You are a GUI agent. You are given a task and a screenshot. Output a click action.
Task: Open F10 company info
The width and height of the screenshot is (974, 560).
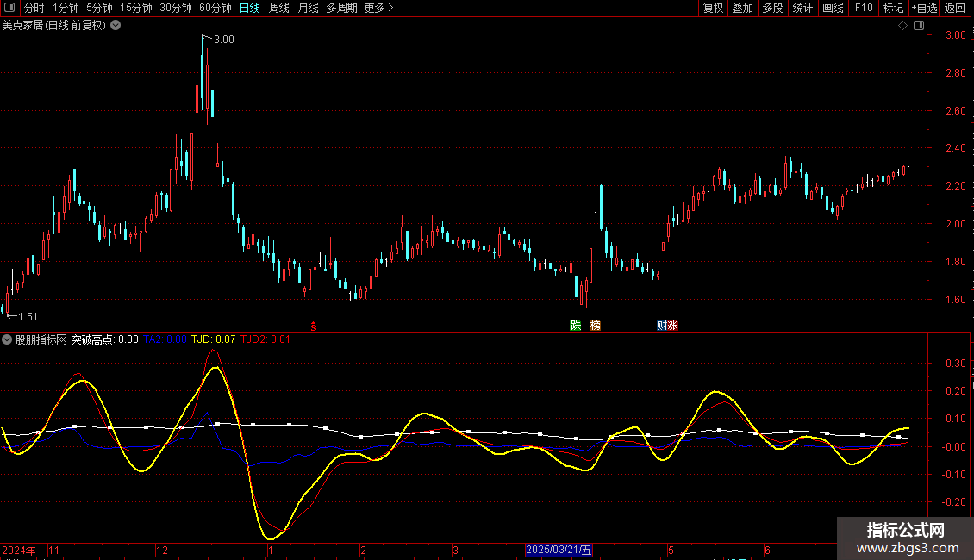[x=864, y=8]
